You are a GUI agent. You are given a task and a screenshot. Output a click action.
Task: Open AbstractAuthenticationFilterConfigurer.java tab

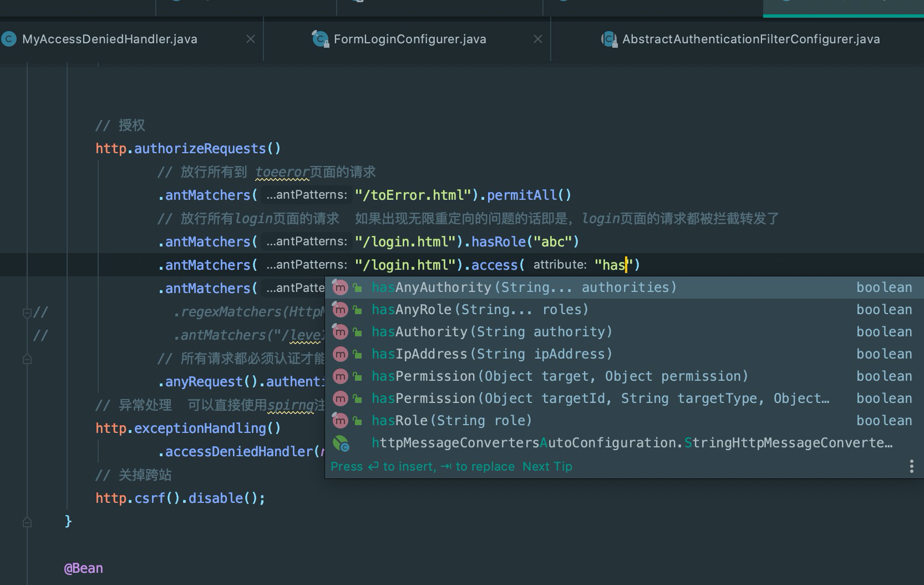[x=750, y=39]
